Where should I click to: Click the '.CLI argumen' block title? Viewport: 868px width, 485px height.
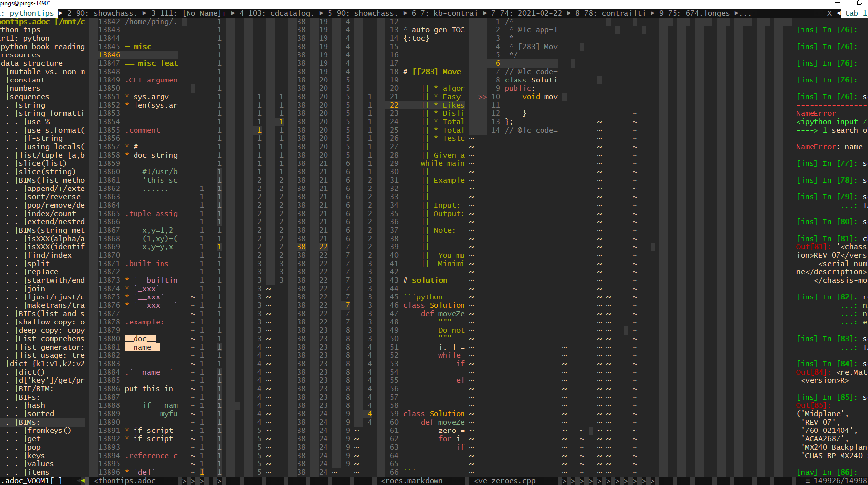tap(151, 80)
